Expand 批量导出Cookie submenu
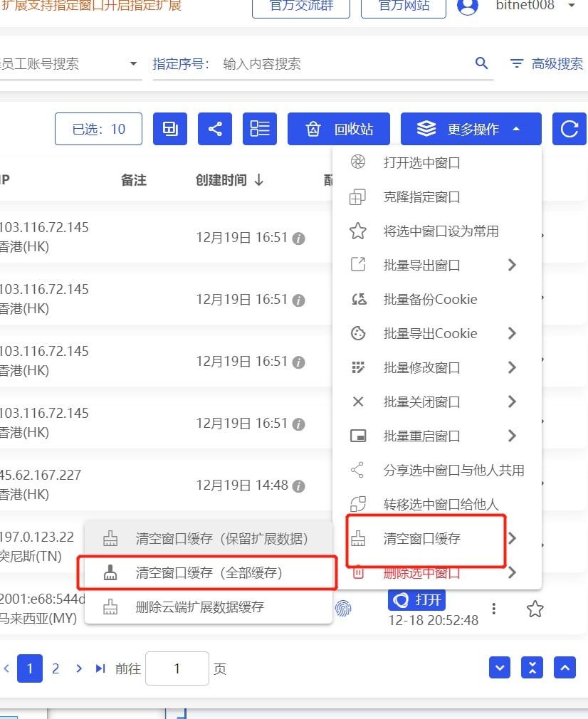 [512, 333]
